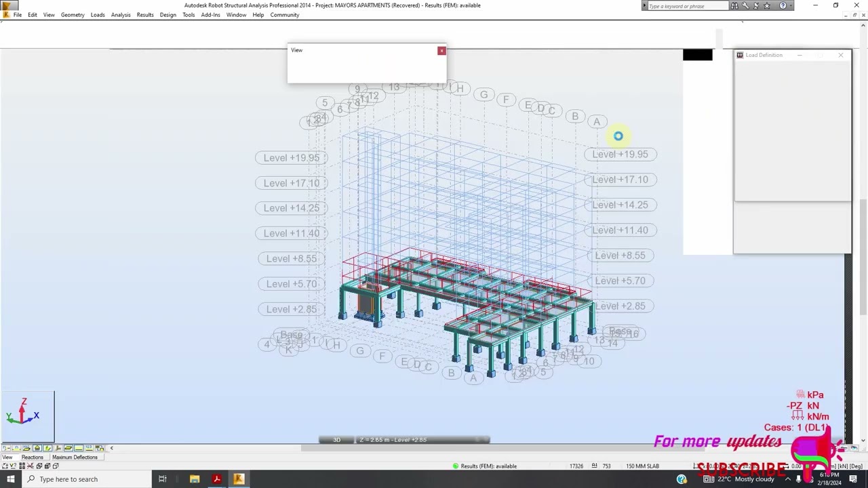Screen dimensions: 868x488
Task: Open Task View from the taskbar
Action: pos(163,479)
